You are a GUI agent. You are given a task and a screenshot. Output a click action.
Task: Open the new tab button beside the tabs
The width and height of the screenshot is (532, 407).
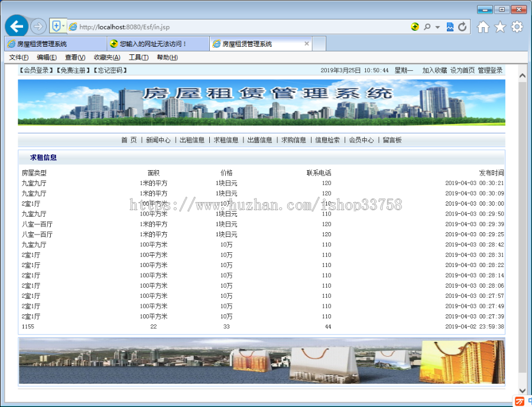[x=319, y=43]
